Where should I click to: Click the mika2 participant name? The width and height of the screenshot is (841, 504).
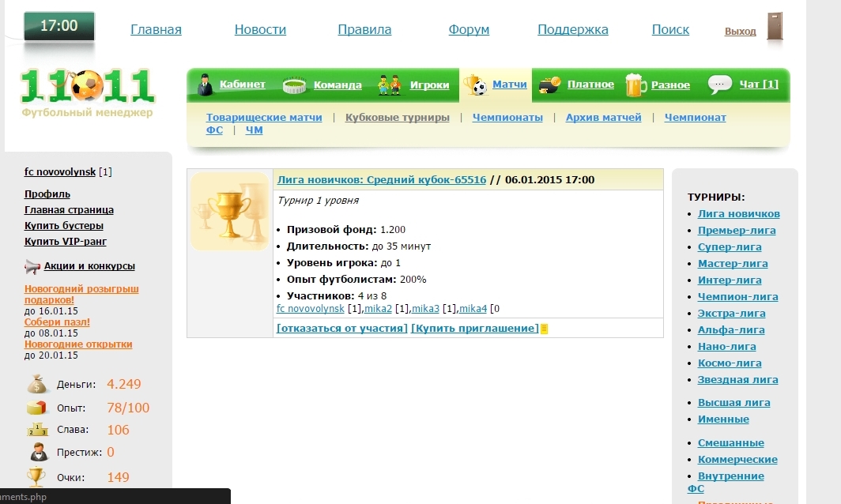click(x=378, y=308)
